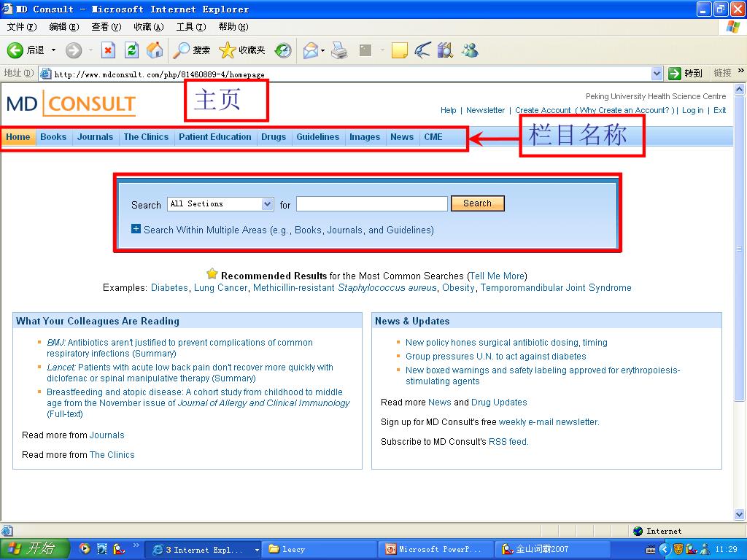Image resolution: width=747 pixels, height=560 pixels.
Task: Go to browser home page icon
Action: coord(155,50)
